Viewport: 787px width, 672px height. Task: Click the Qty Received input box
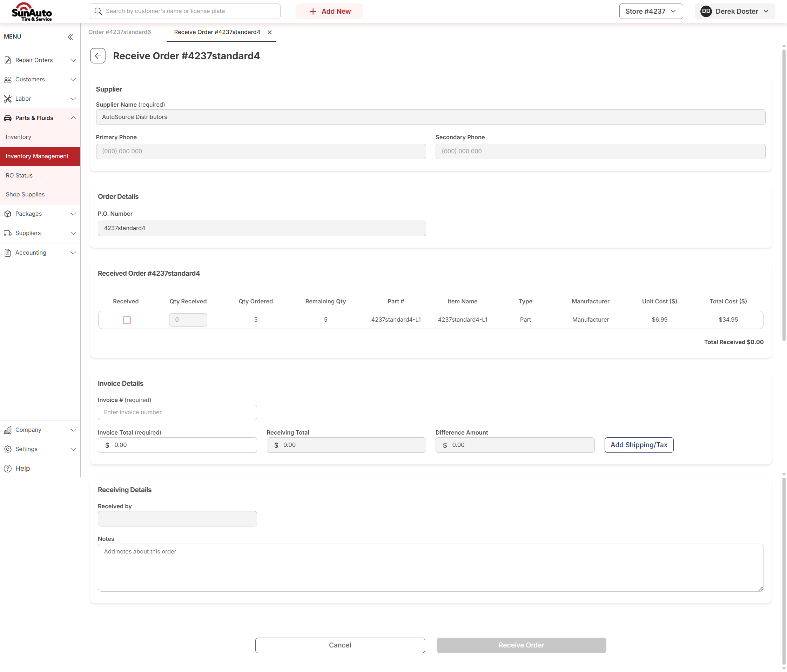[x=188, y=320]
